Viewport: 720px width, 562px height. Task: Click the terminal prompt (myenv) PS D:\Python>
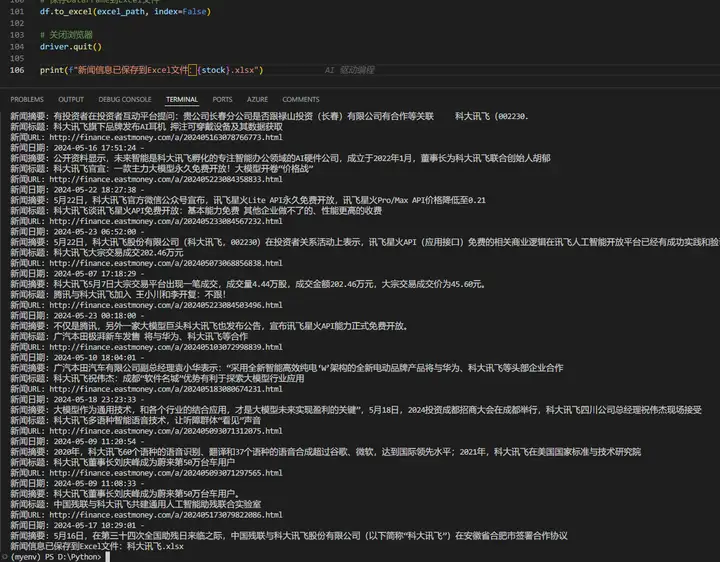point(56,557)
